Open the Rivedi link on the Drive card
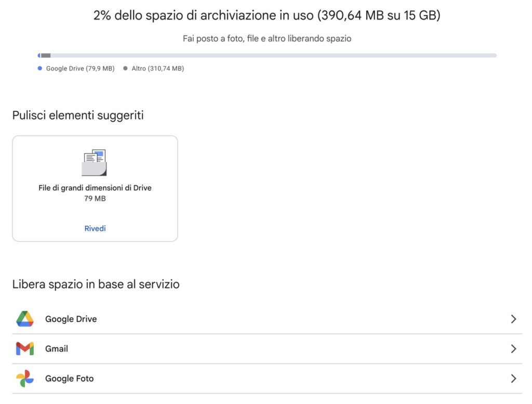This screenshot has height=404, width=532. click(95, 228)
